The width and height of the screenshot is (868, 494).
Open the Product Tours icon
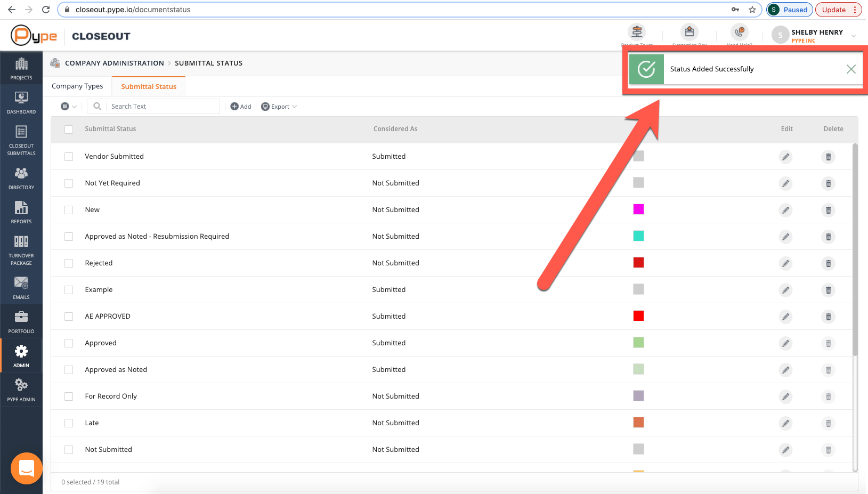(x=637, y=32)
